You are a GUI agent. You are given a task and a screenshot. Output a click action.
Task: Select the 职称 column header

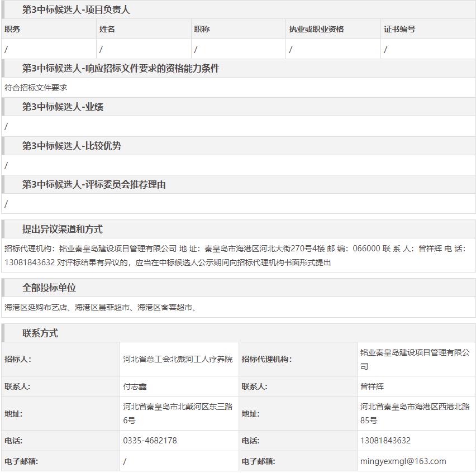point(202,29)
